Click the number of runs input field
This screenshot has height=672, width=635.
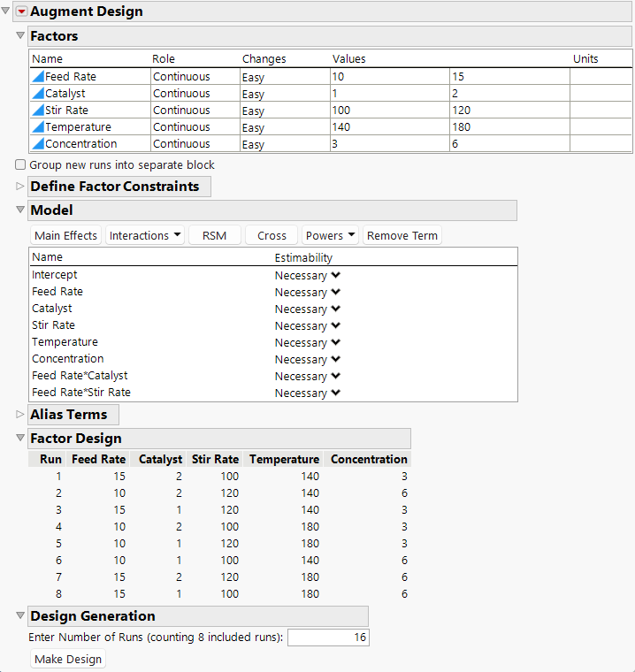click(328, 638)
